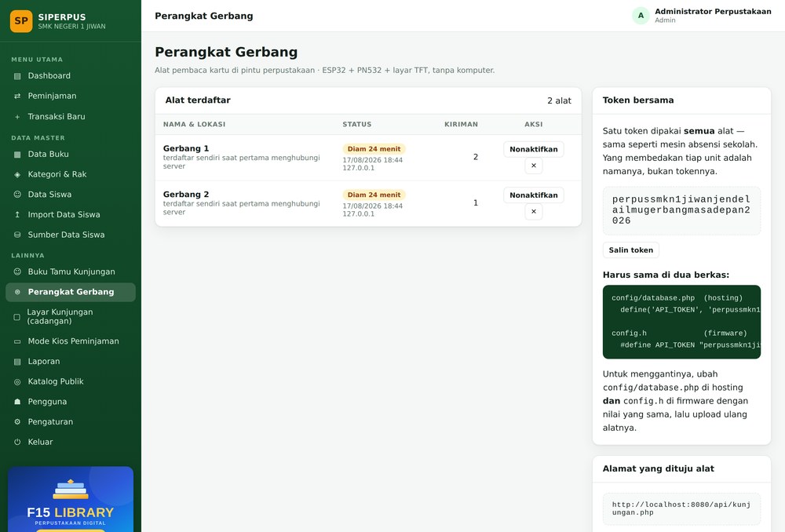Go to Katalog Publik

71,382
